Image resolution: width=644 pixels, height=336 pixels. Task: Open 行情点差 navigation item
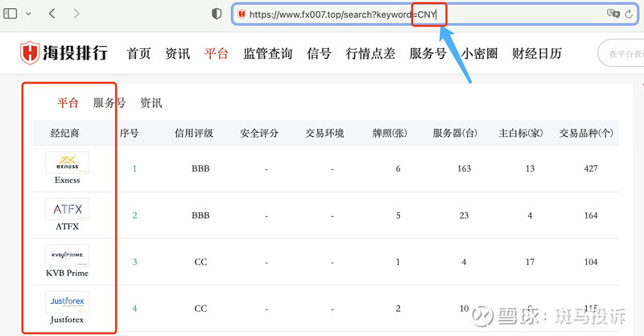click(370, 53)
